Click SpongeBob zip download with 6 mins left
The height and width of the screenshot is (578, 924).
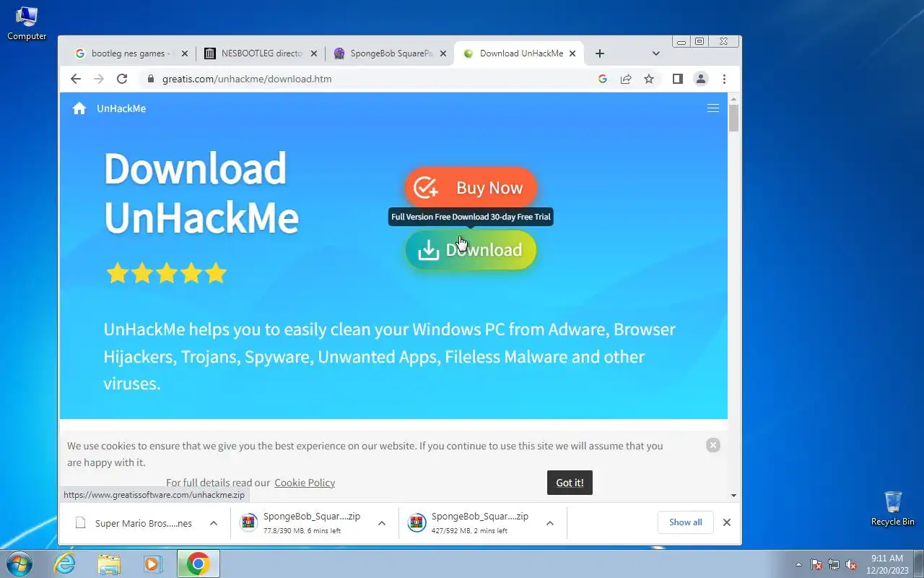click(x=303, y=523)
